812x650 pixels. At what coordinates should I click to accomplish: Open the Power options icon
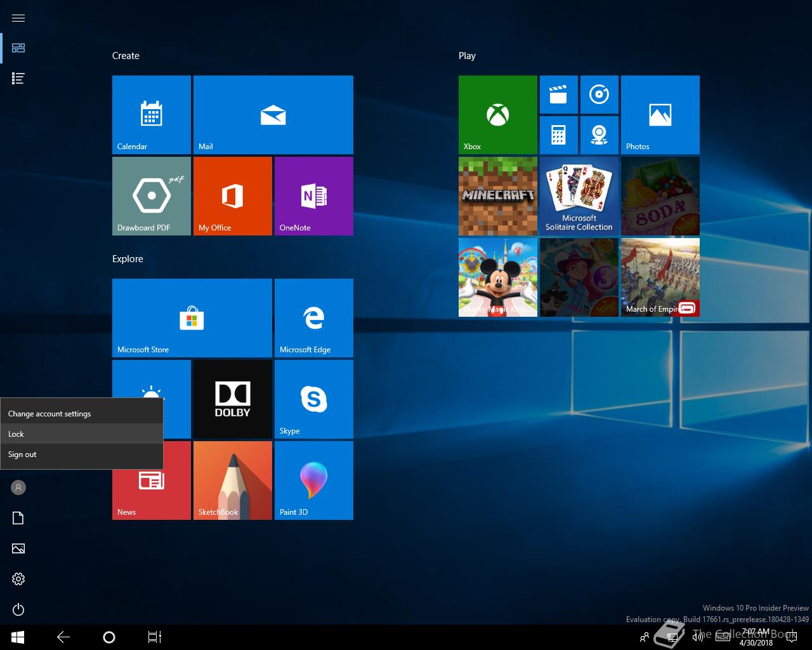coord(18,609)
